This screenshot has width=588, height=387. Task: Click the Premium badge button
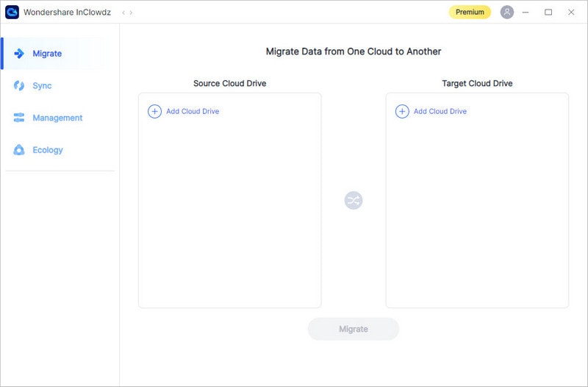pyautogui.click(x=470, y=12)
